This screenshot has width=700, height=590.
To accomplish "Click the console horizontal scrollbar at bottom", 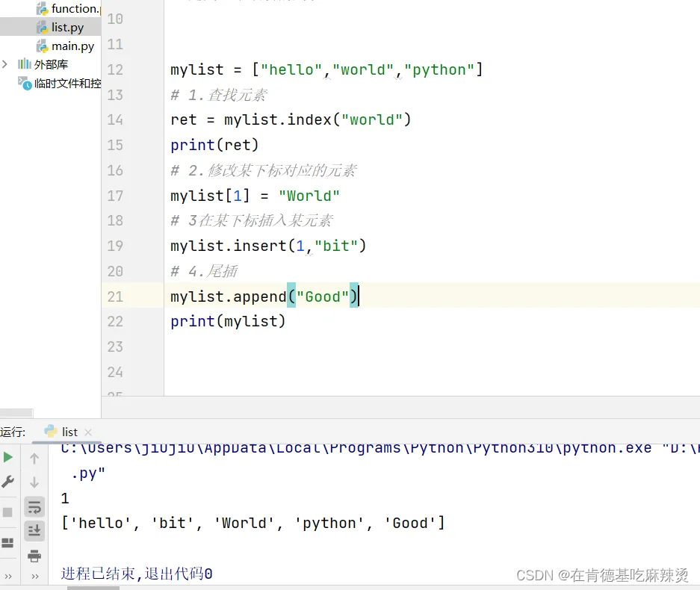I will click(93, 588).
